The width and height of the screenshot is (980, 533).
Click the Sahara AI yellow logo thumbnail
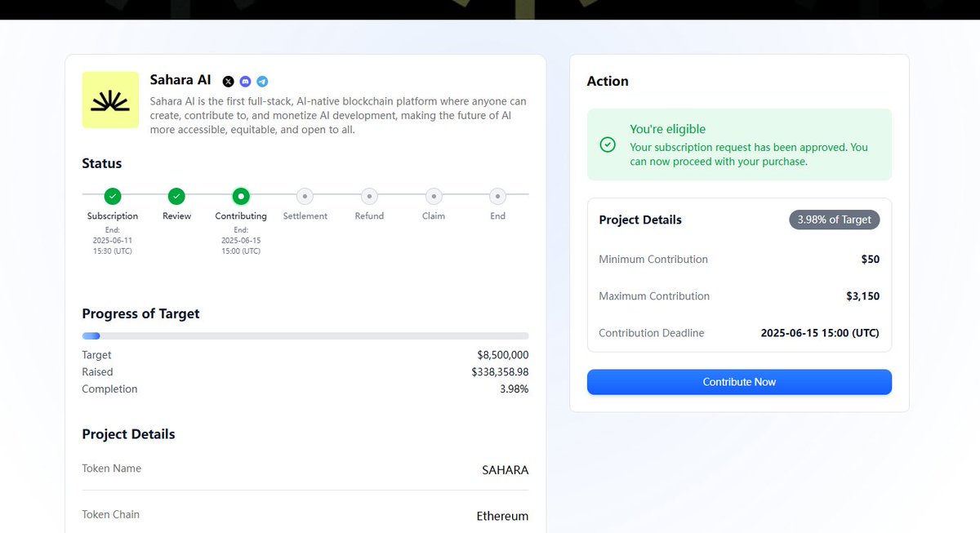pyautogui.click(x=110, y=100)
